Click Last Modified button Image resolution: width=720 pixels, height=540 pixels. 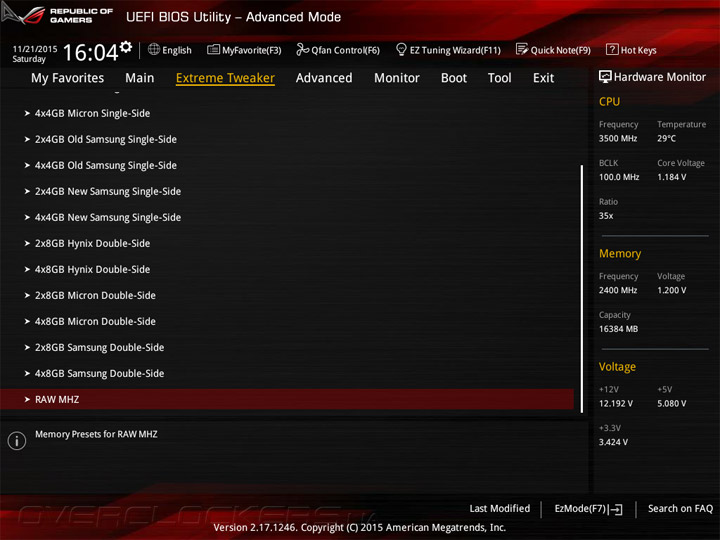[500, 508]
